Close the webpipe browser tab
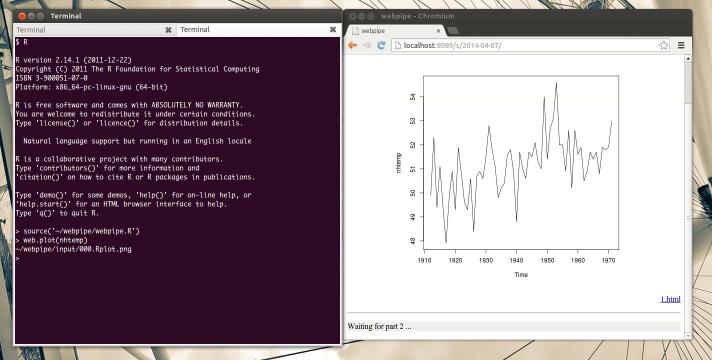 click(x=438, y=31)
